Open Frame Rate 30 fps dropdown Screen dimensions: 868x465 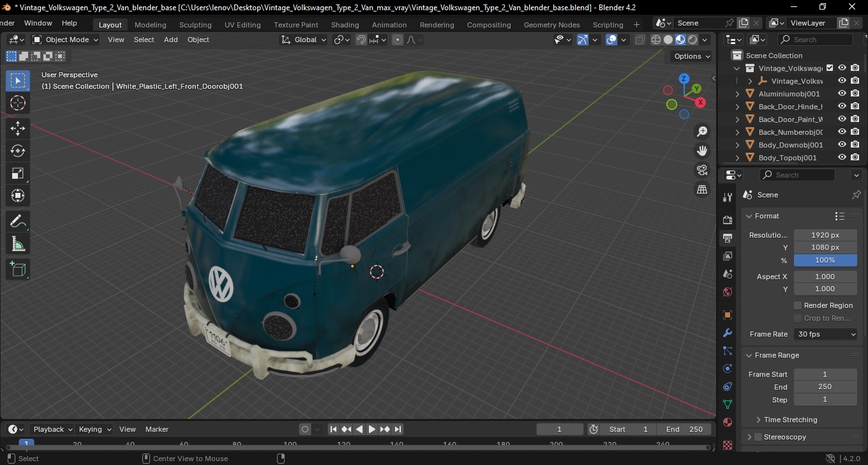click(825, 334)
